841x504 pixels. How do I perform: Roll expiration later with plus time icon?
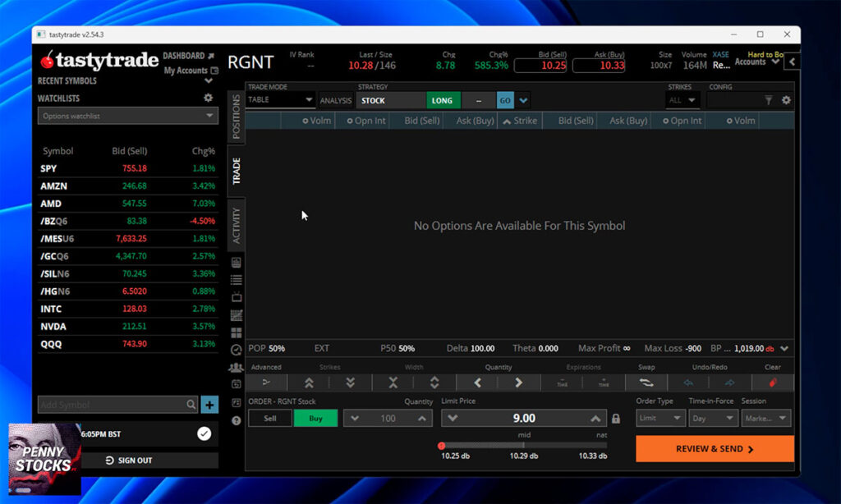[x=604, y=383]
